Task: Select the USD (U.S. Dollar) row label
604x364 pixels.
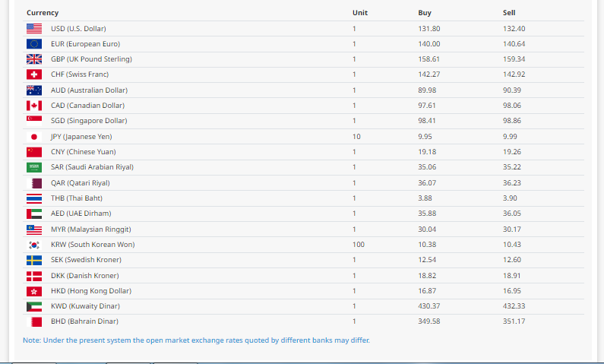Action: point(78,29)
